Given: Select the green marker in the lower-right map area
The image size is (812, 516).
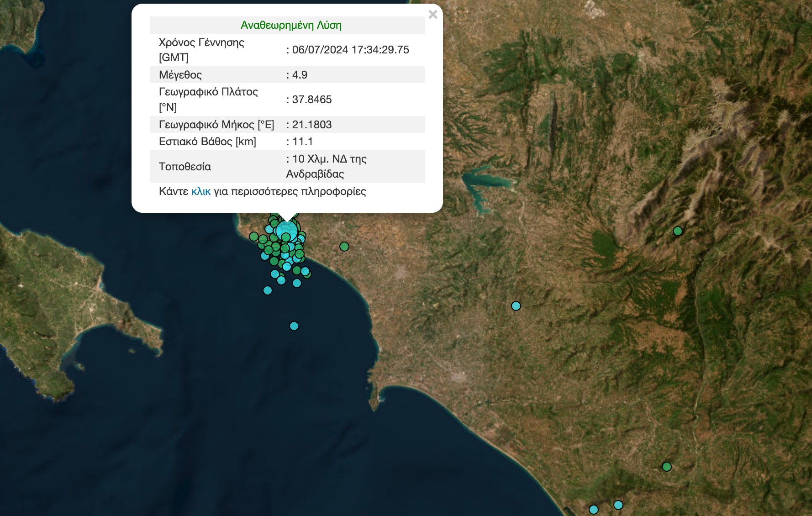Looking at the screenshot, I should (x=667, y=467).
